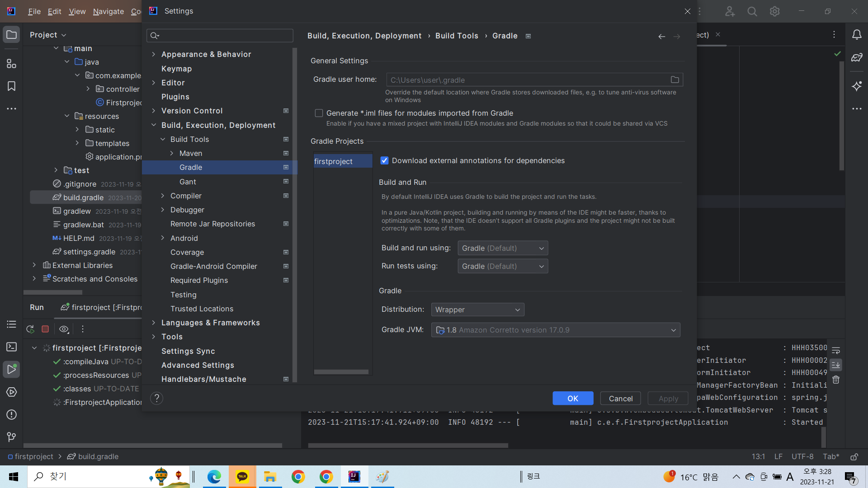Click the Bookmarks tool window icon
Screen dimensions: 868x488
pyautogui.click(x=11, y=86)
